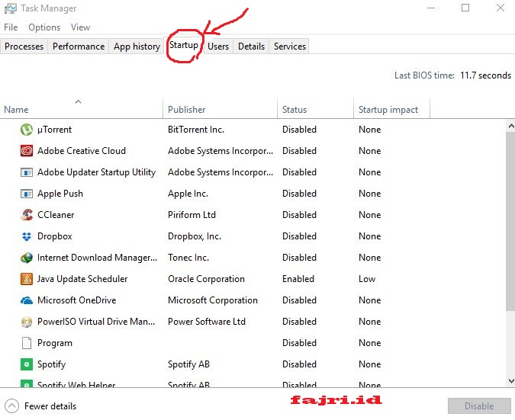Click the scrollbar up arrow

[x=510, y=126]
